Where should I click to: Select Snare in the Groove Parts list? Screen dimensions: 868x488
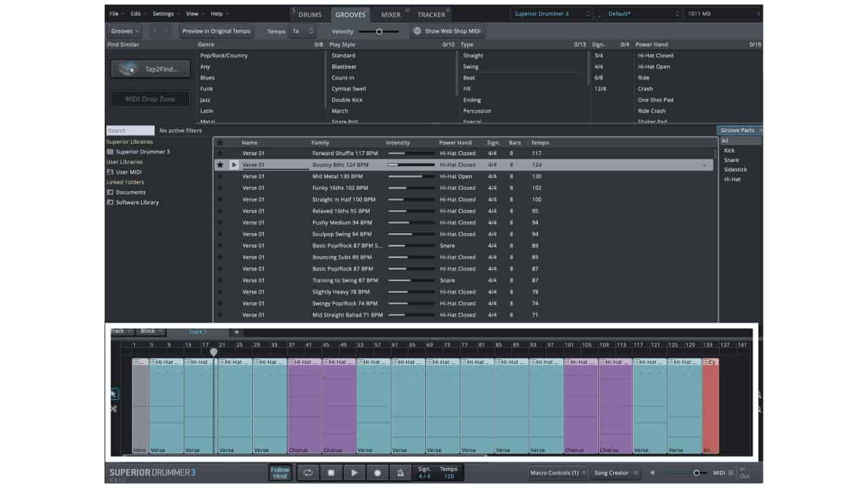tap(731, 160)
